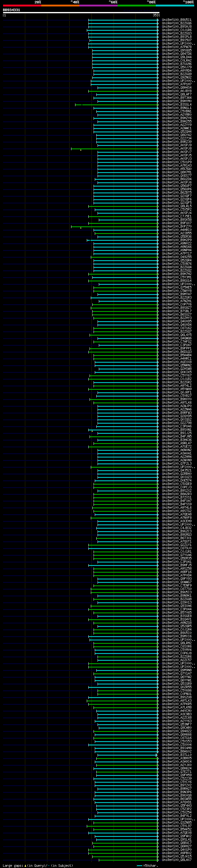The width and height of the screenshot is (197, 868).
Task: Click hit UniRef100_Q9ZNU2
Action: 176,77
